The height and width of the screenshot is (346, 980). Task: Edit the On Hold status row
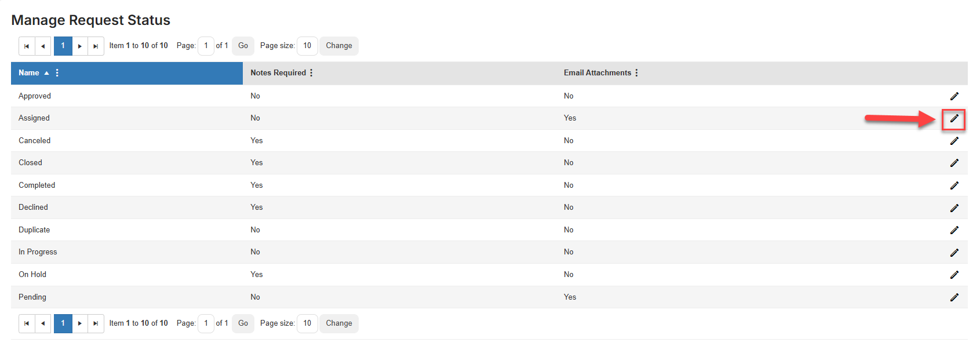(x=954, y=275)
